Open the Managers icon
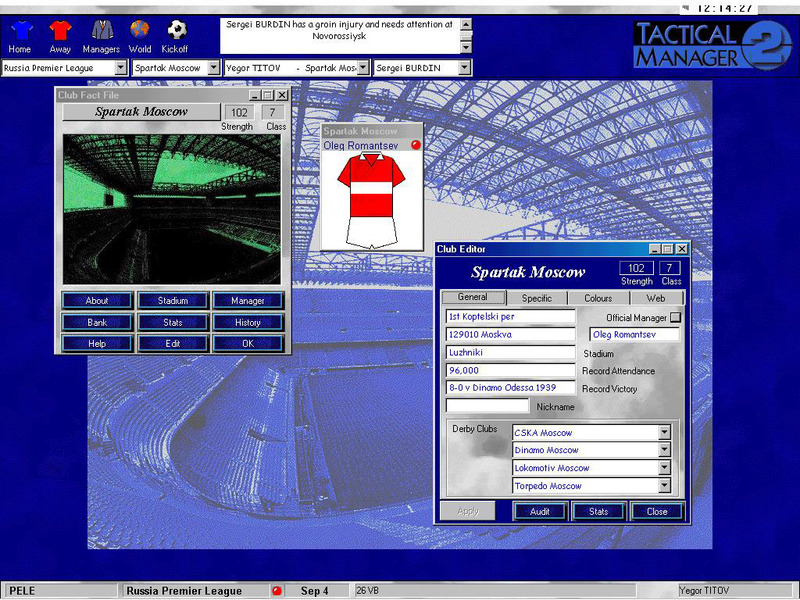The height and width of the screenshot is (600, 800). point(100,30)
